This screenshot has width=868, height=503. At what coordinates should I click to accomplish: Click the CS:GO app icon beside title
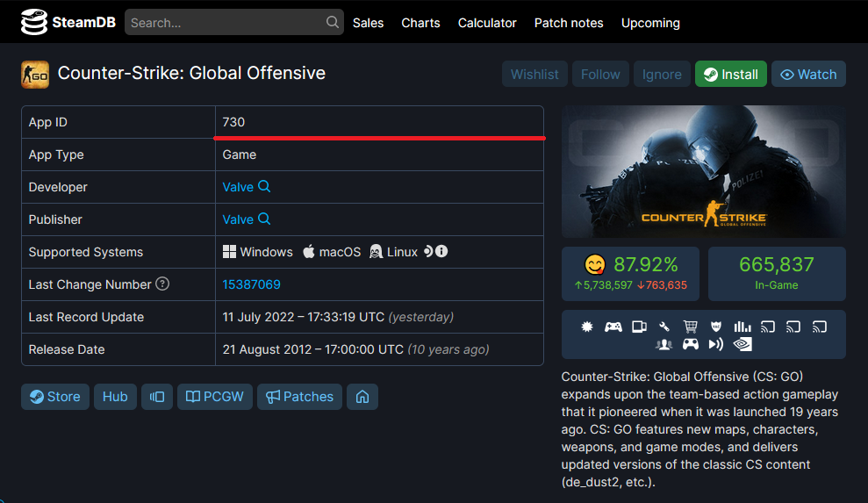tap(35, 75)
